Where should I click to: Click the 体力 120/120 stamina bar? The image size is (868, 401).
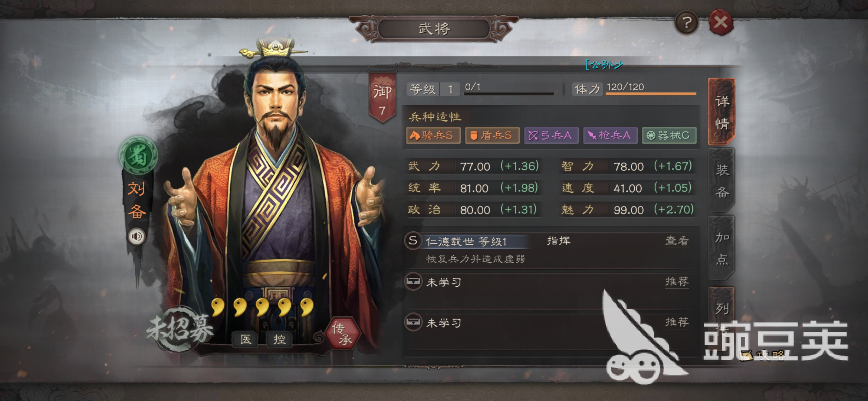coord(634,89)
